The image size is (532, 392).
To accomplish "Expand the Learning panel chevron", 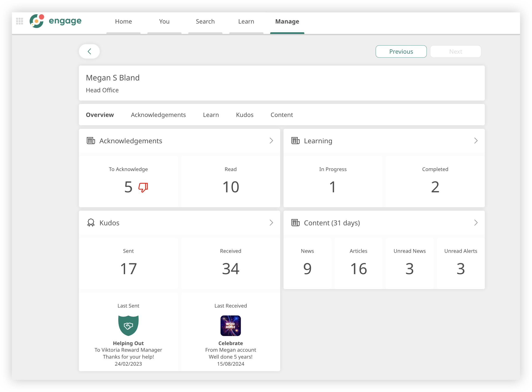I will (x=476, y=141).
